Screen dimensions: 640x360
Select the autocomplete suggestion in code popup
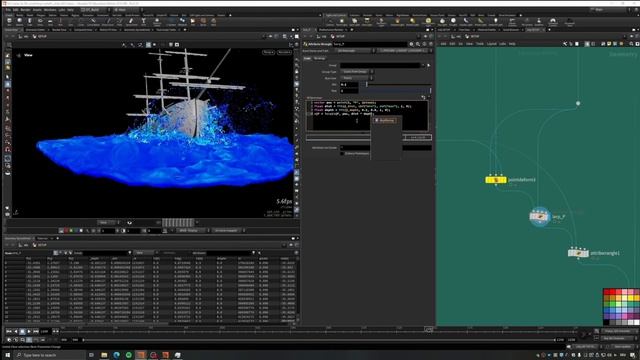tap(384, 120)
